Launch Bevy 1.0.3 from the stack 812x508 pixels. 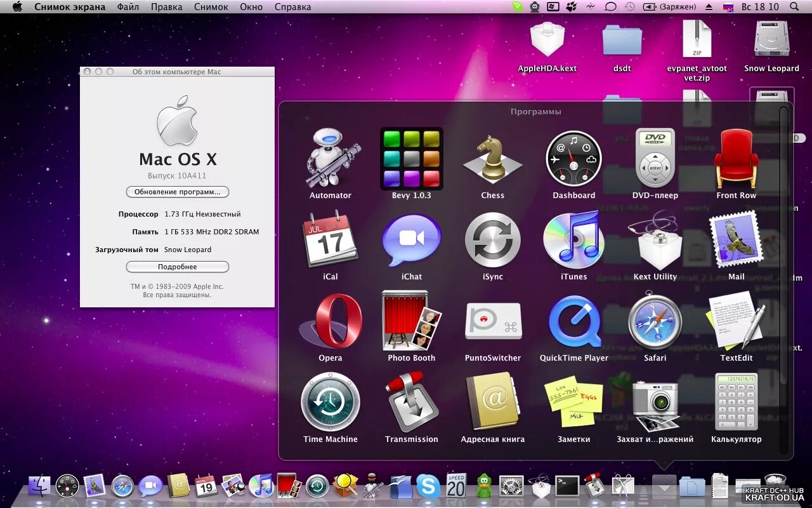[x=411, y=159]
